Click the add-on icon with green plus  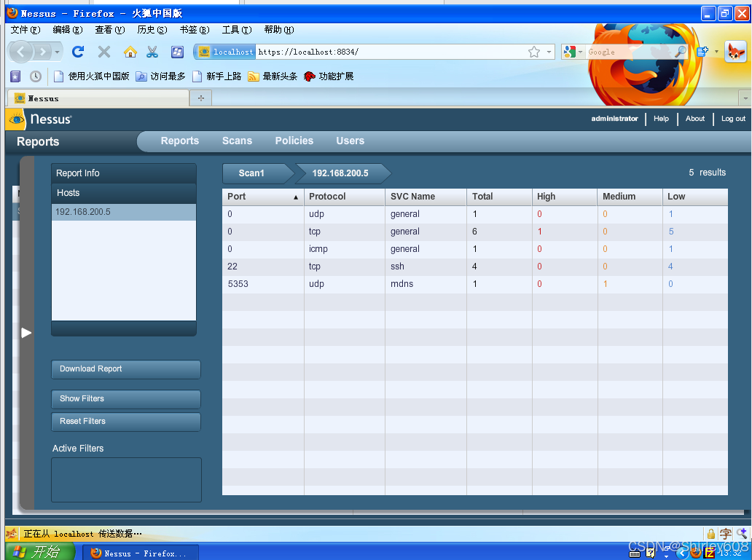tap(702, 52)
